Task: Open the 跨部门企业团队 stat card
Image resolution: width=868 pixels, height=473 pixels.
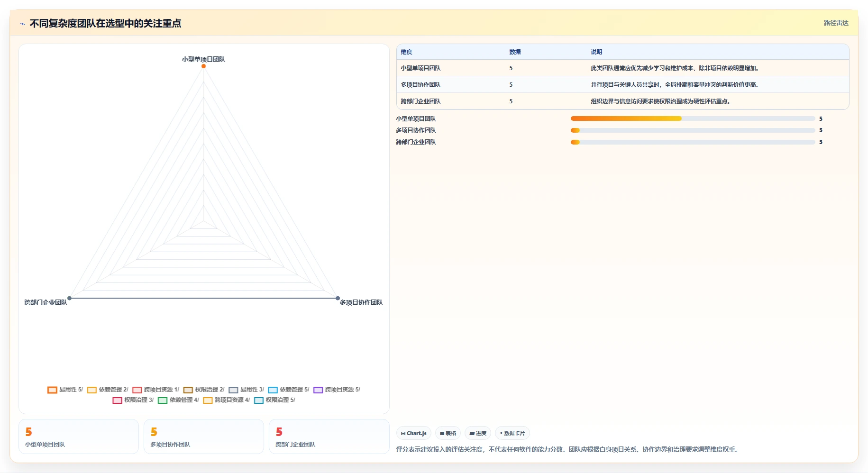Action: click(x=329, y=437)
